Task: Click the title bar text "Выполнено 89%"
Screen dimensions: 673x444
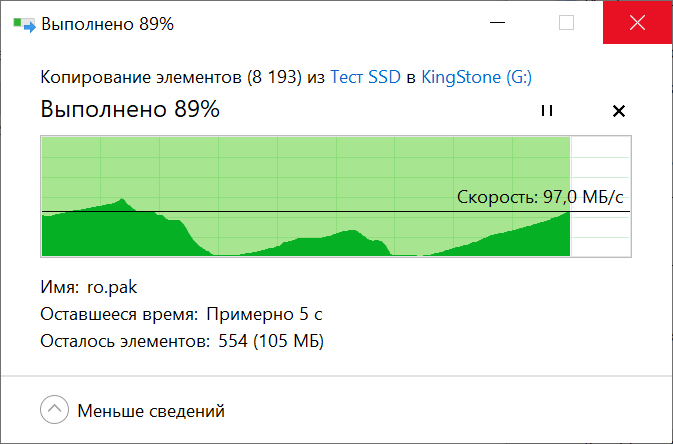Action: click(x=107, y=23)
